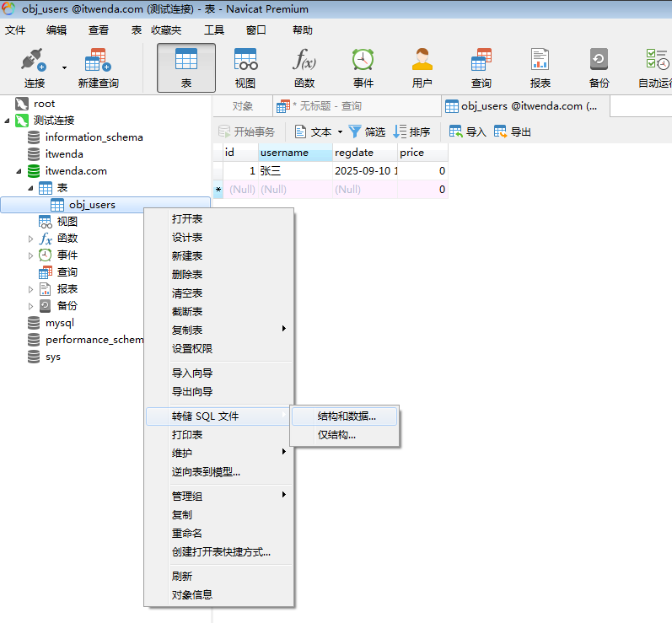Screen dimensions: 672x623
Task: Select the 视图 (View) toolbar icon
Action: (x=245, y=67)
